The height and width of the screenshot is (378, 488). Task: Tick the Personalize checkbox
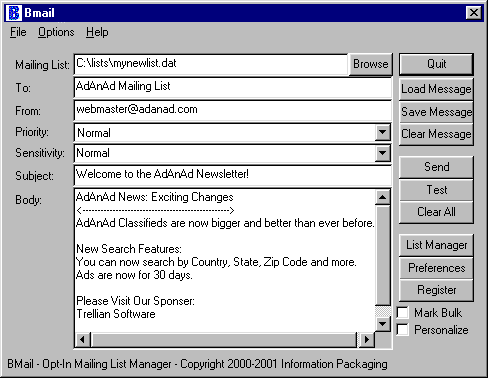coord(403,330)
